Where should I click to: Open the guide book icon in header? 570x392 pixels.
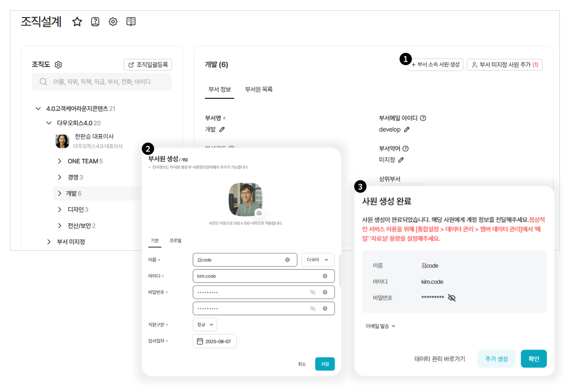(131, 22)
